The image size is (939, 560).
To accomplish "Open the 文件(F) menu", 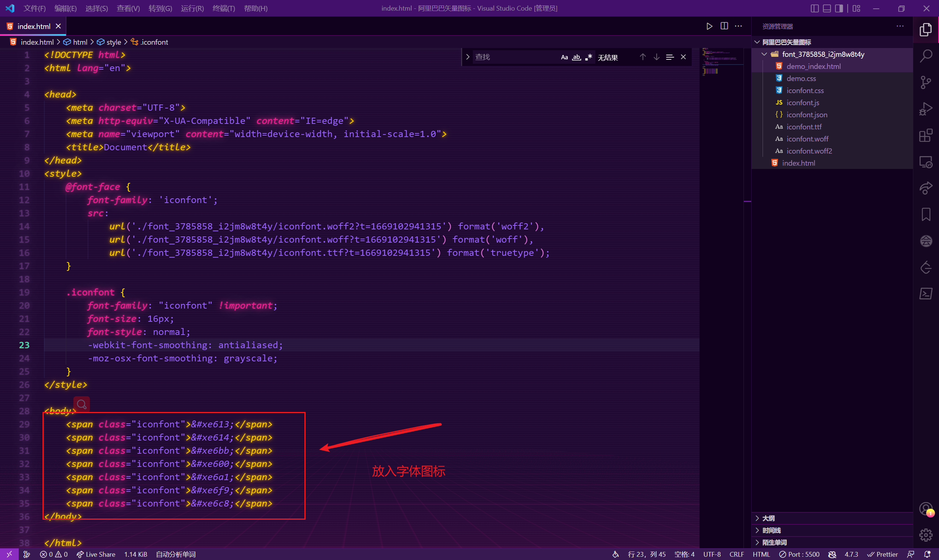I will [34, 8].
